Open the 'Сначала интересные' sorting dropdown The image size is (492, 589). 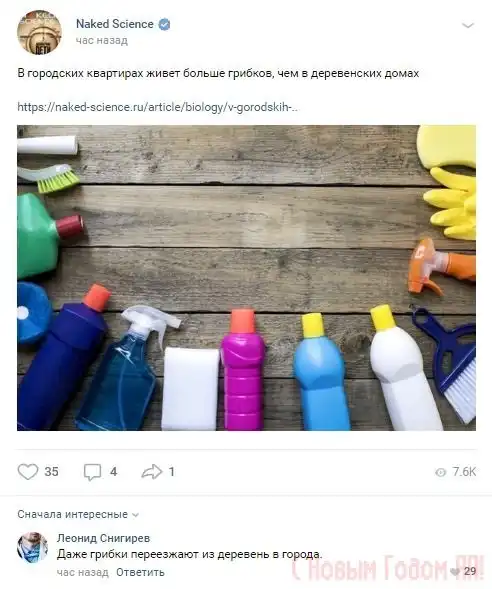click(x=78, y=514)
